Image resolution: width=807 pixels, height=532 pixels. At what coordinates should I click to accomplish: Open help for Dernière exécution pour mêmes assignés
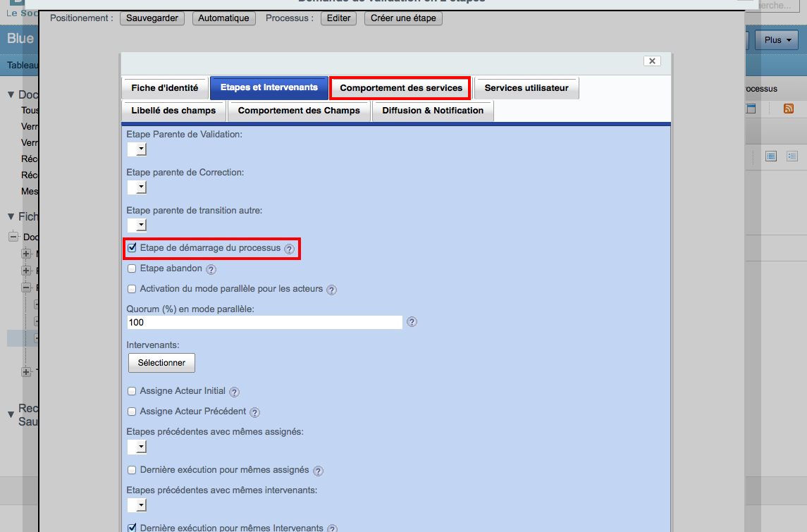pyautogui.click(x=318, y=471)
